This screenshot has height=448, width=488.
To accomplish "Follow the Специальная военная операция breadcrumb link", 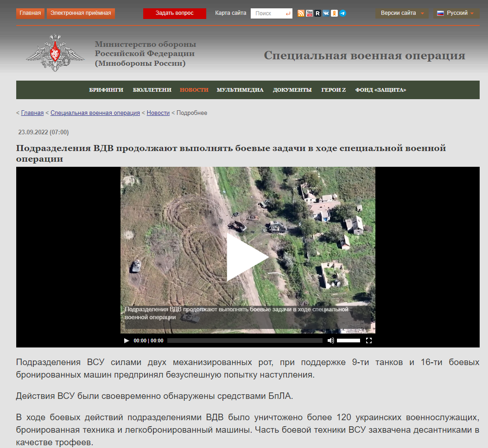I will coord(95,113).
